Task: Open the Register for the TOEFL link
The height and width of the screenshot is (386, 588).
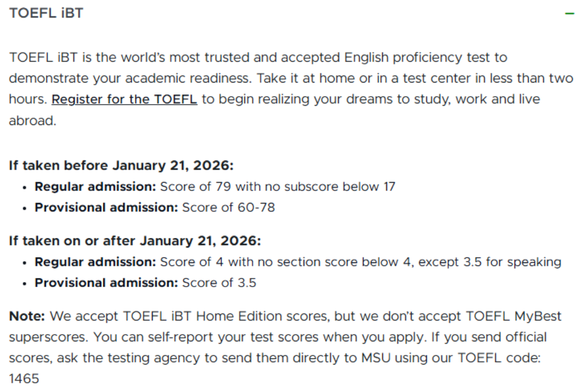Action: (x=124, y=99)
